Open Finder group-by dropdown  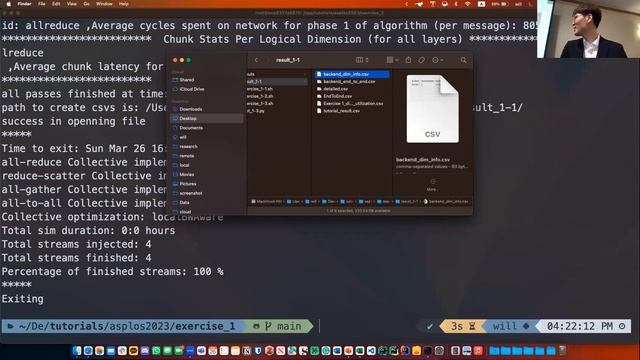392,60
